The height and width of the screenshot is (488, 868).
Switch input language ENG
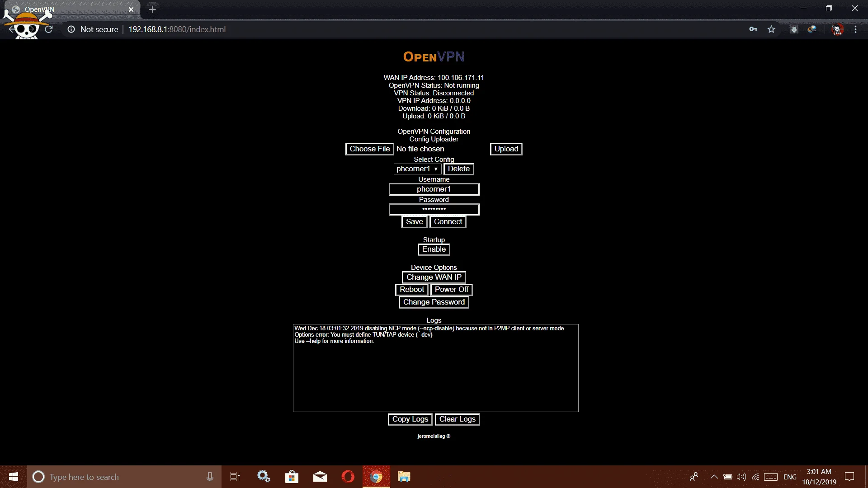[790, 477]
